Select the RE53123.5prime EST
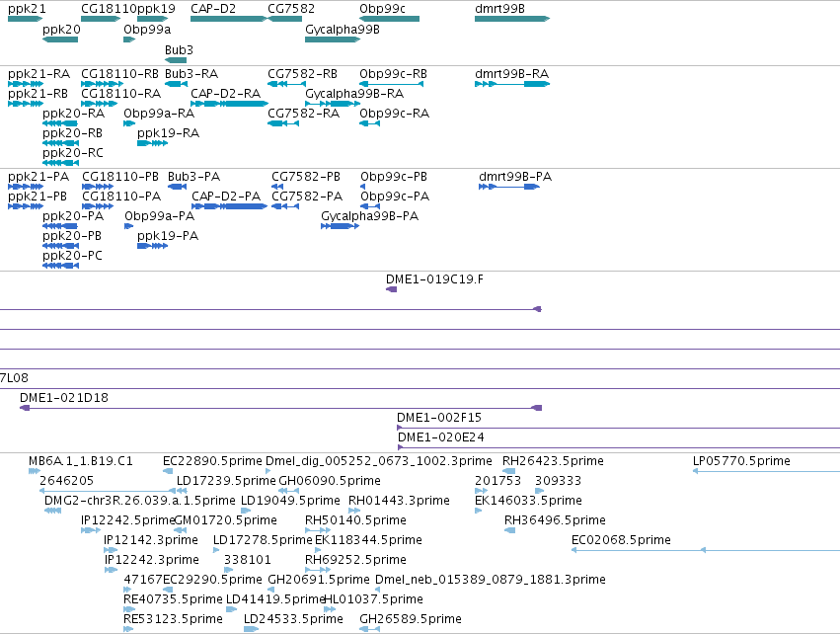840x634 pixels. point(128,629)
